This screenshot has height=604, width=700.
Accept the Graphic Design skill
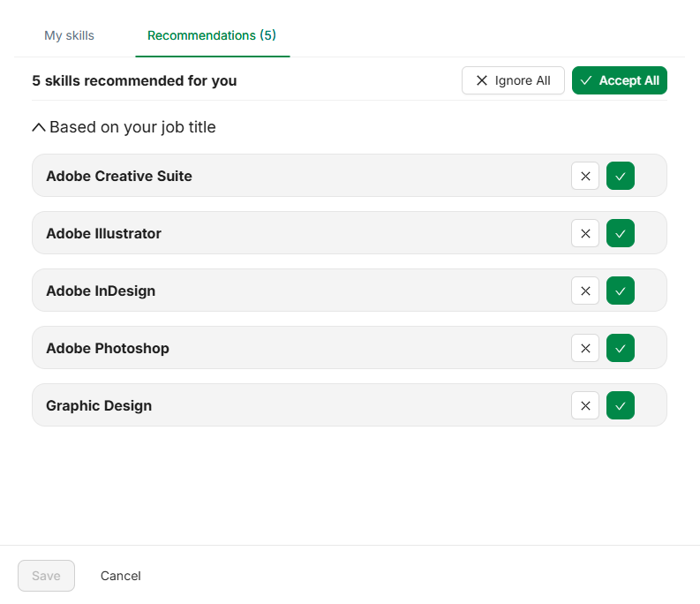620,405
